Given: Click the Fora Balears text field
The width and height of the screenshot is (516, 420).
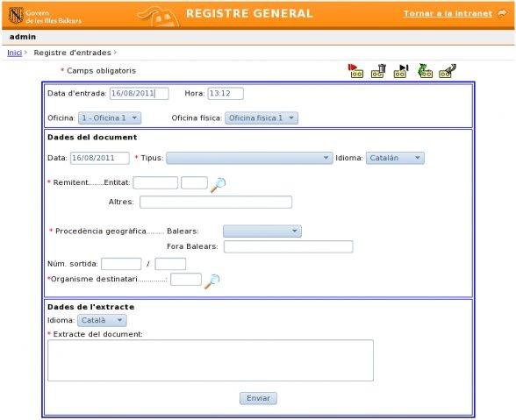Looking at the screenshot, I should [x=288, y=246].
